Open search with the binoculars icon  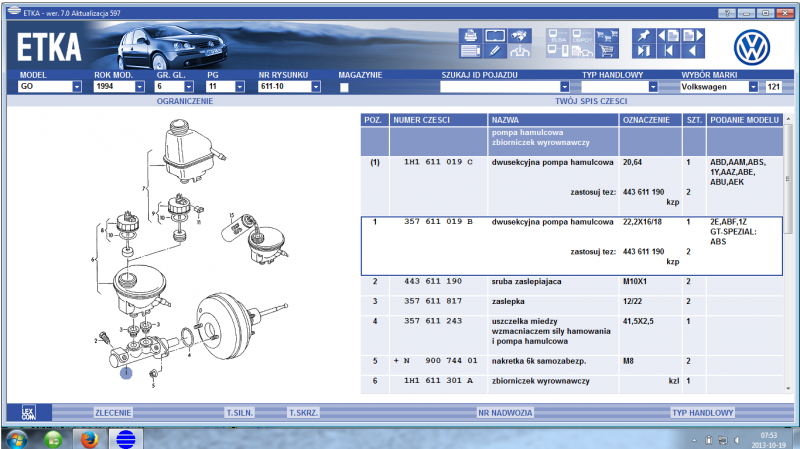click(519, 35)
